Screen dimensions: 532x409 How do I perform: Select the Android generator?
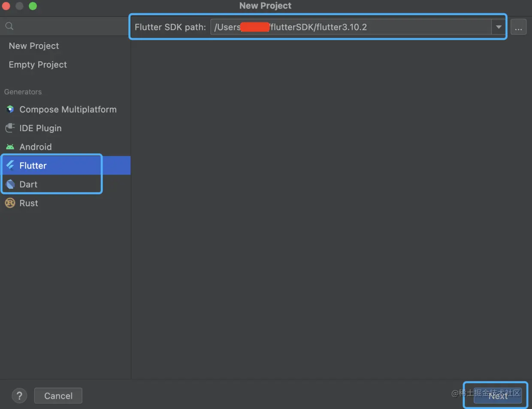tap(65, 147)
